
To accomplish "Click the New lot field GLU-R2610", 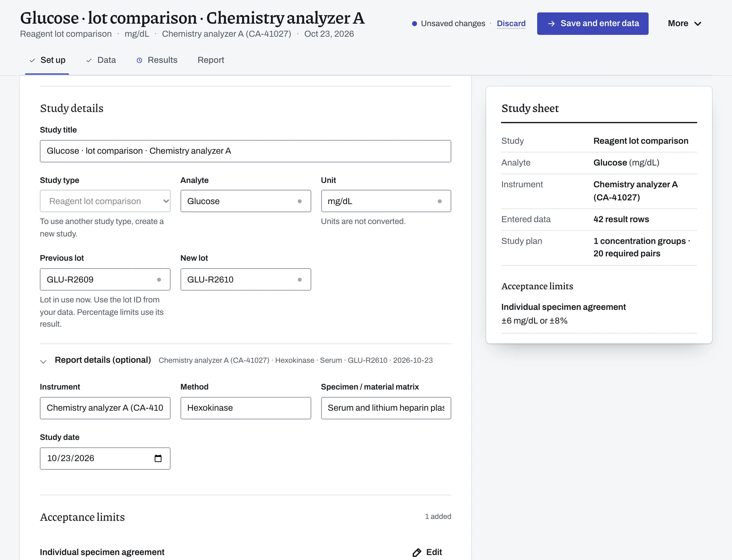I will (x=246, y=280).
